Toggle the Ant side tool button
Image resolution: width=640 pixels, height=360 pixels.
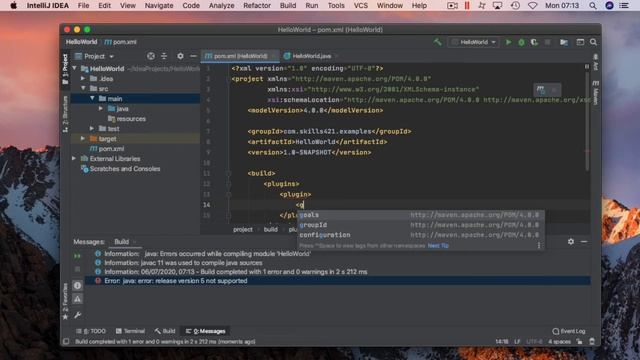pos(595,62)
